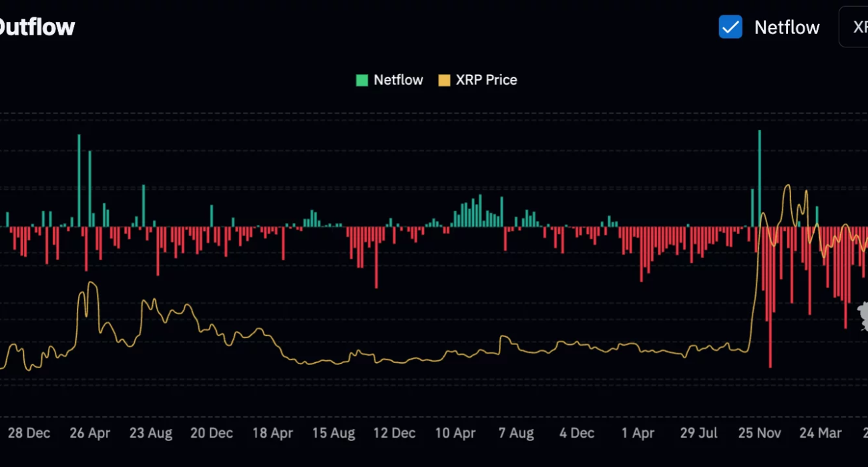Click the 29 Jul x-axis label

(x=698, y=433)
